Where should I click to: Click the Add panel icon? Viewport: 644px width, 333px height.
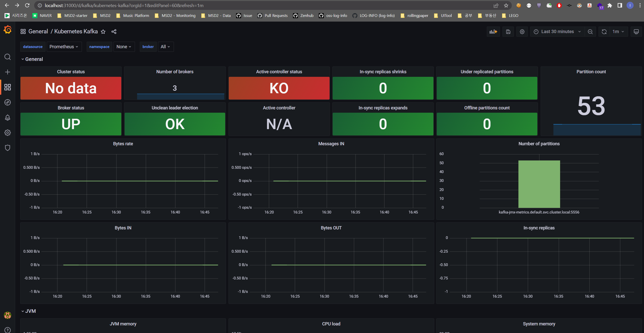[493, 32]
